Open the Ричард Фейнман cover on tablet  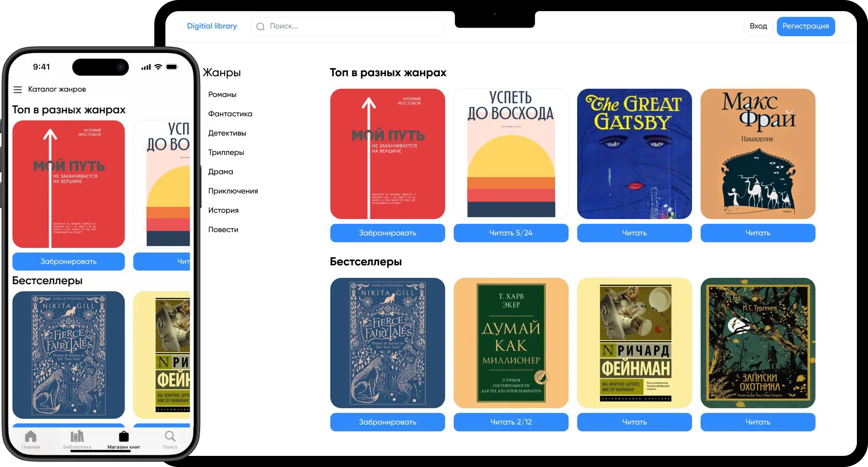click(635, 343)
